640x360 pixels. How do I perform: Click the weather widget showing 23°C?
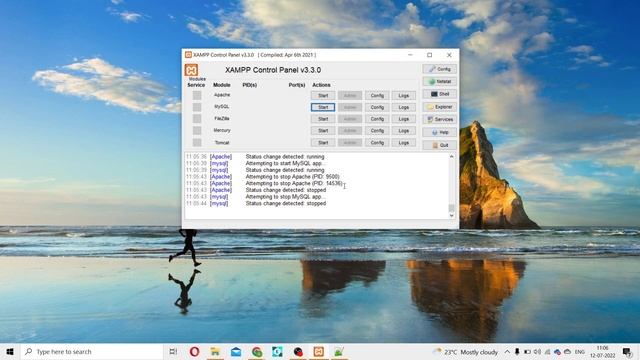click(x=465, y=352)
